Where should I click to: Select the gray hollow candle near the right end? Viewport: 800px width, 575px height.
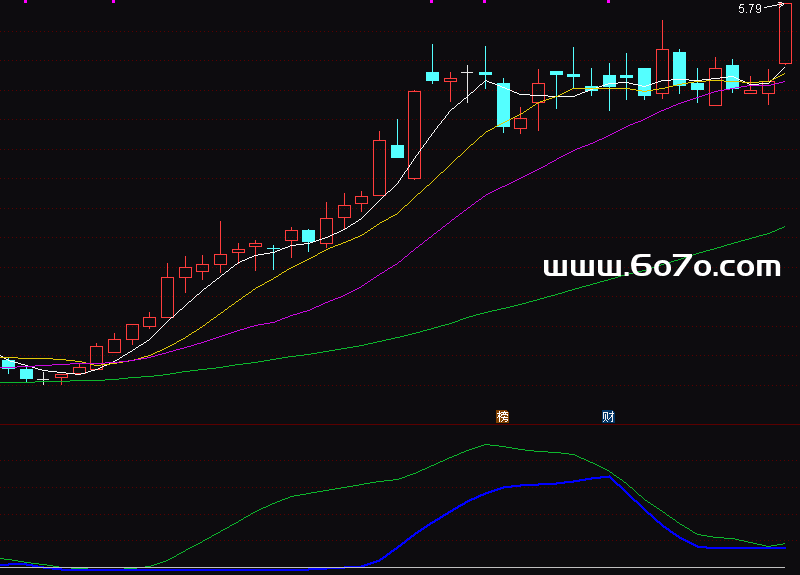pyautogui.click(x=715, y=93)
